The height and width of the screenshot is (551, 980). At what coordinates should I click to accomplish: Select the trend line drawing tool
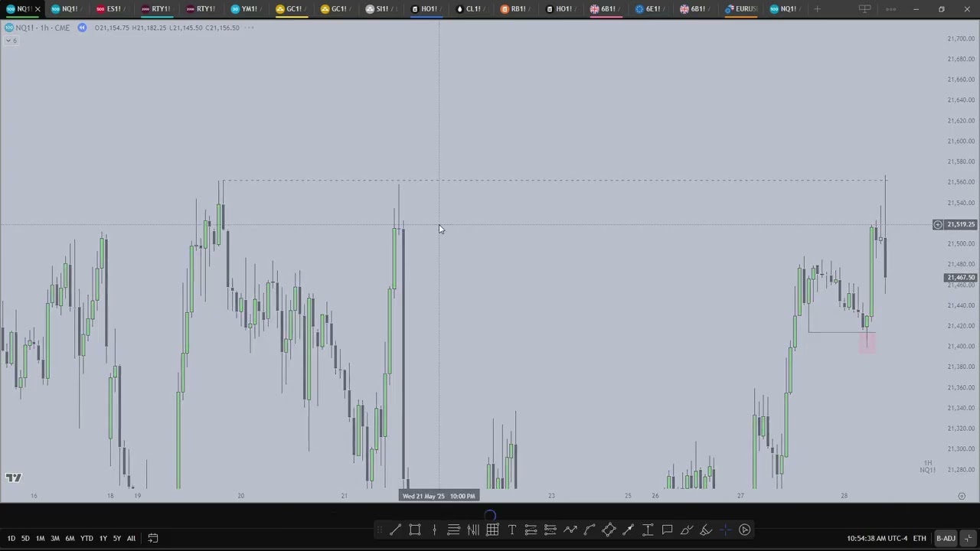pos(395,530)
